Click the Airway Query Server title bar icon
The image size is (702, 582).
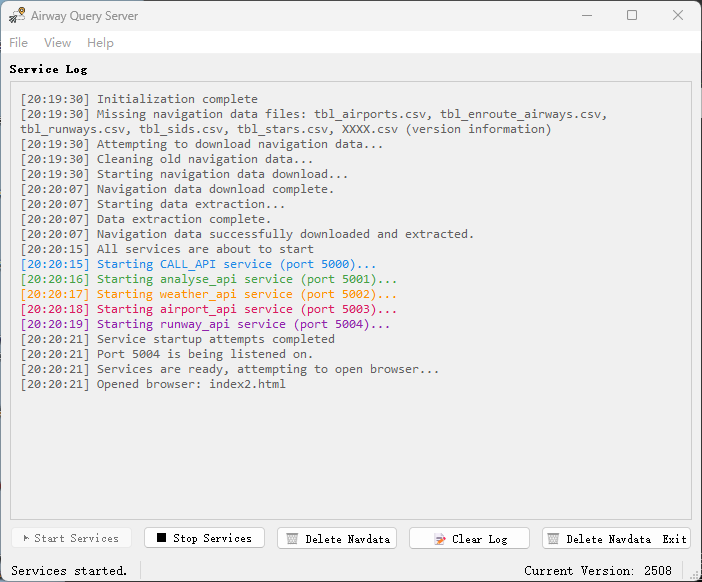[x=17, y=16]
